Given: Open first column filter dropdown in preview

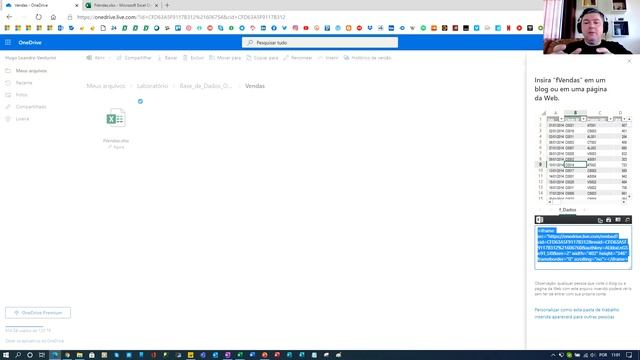Looking at the screenshot, I should [x=561, y=119].
